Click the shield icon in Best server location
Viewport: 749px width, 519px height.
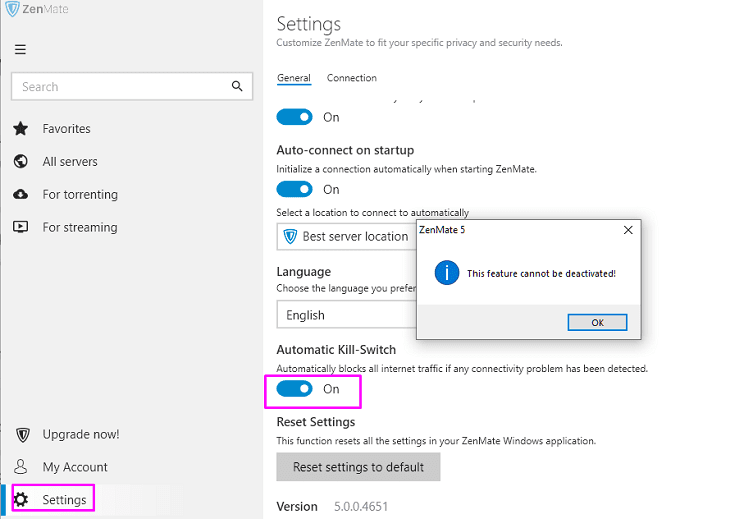coord(290,236)
